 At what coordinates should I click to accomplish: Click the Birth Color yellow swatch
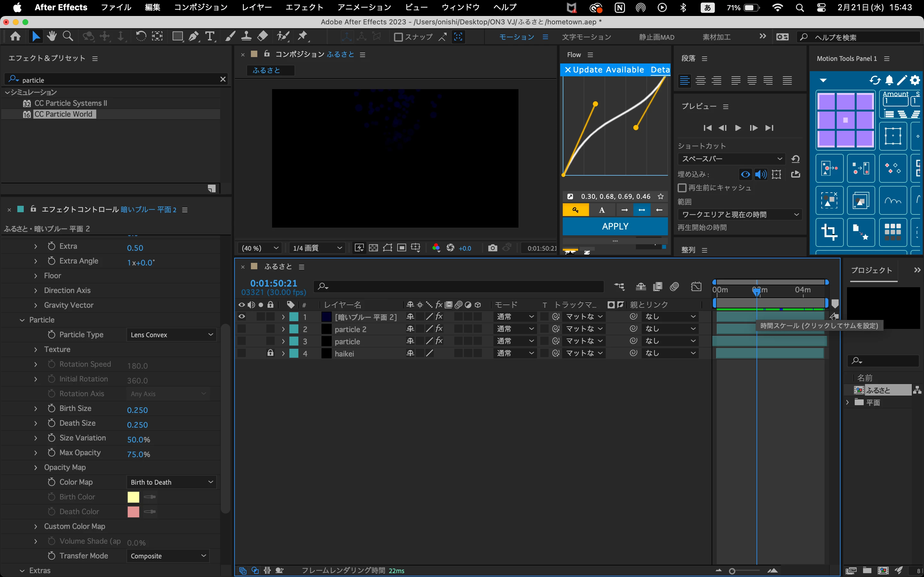click(133, 497)
